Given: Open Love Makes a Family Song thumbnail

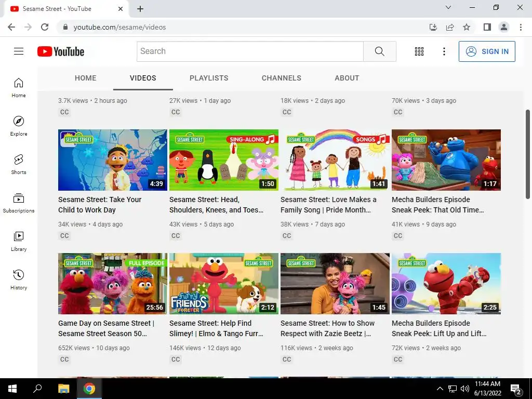Looking at the screenshot, I should coord(335,160).
